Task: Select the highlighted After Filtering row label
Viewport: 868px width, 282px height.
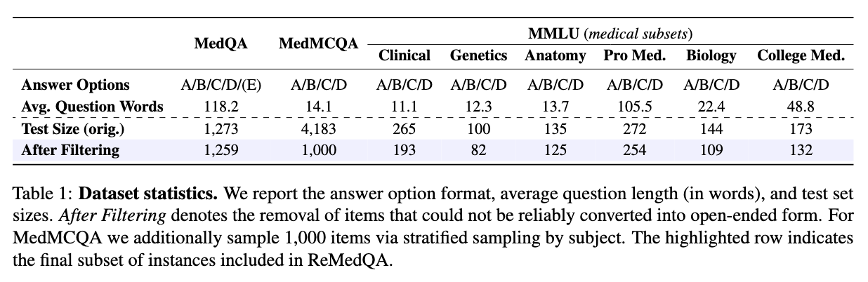Action: pyautogui.click(x=70, y=150)
